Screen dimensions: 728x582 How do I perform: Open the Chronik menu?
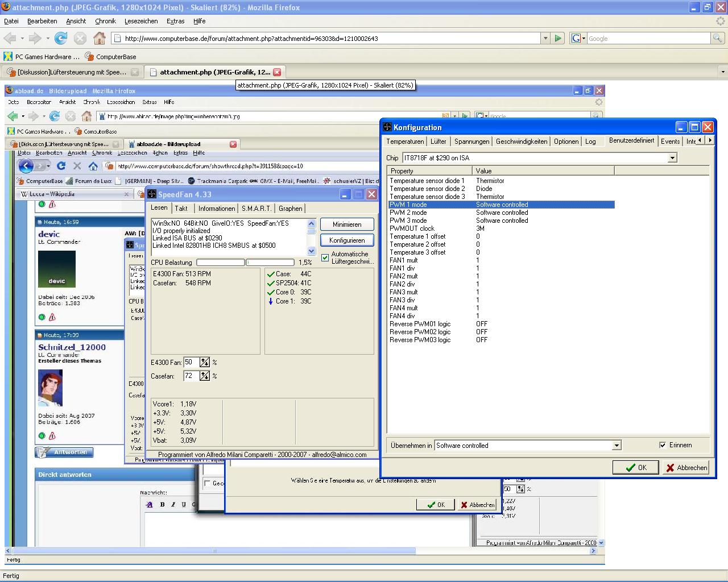coord(105,21)
